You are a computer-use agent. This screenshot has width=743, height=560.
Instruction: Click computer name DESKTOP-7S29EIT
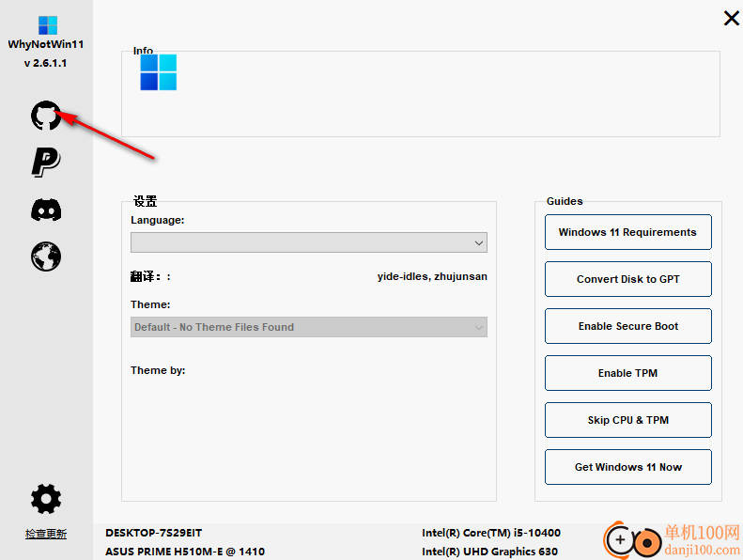pyautogui.click(x=153, y=533)
